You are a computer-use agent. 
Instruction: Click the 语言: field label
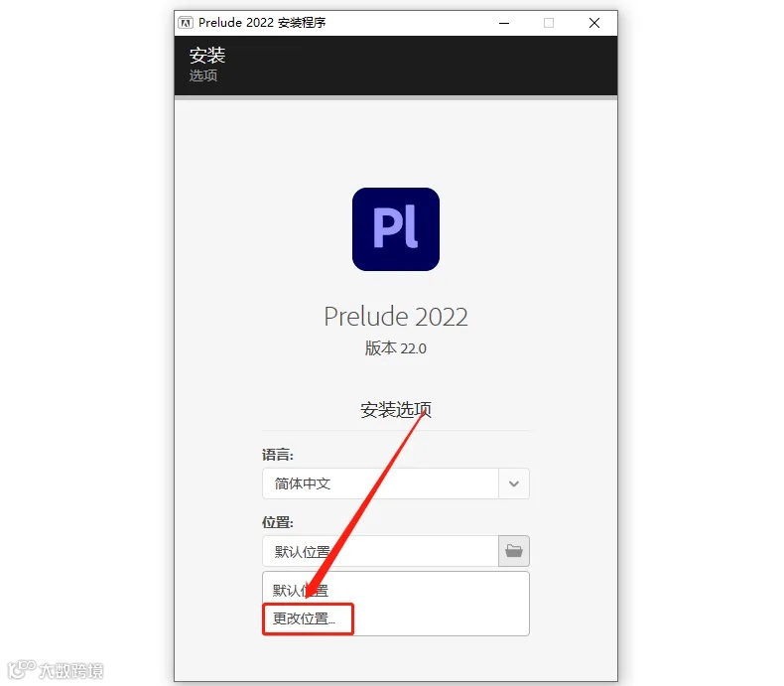278,455
